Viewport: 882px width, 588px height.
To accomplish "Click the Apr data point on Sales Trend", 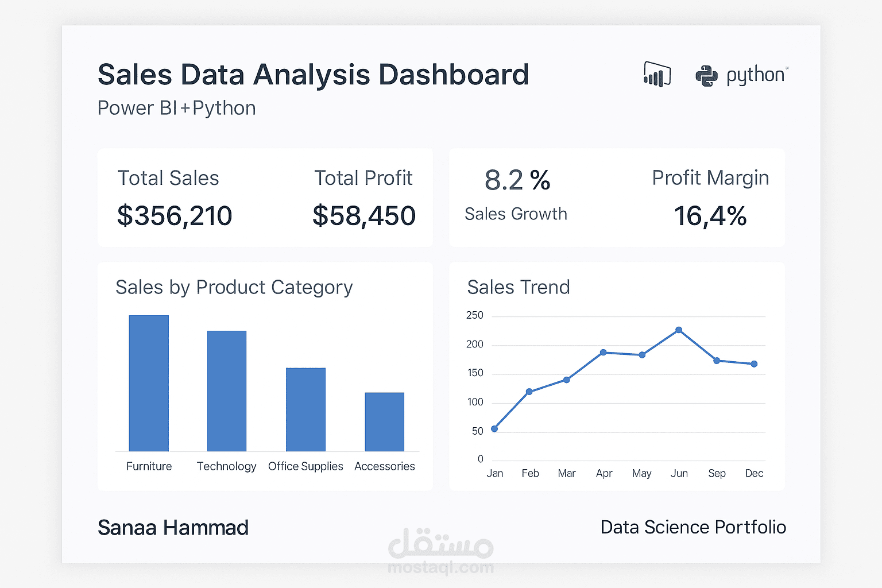I will [603, 353].
